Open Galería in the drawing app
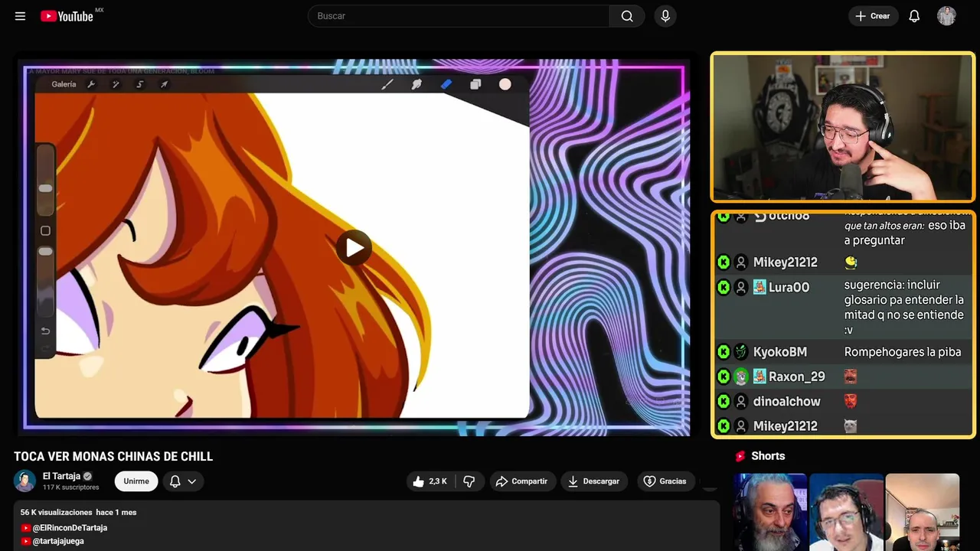 coord(64,84)
